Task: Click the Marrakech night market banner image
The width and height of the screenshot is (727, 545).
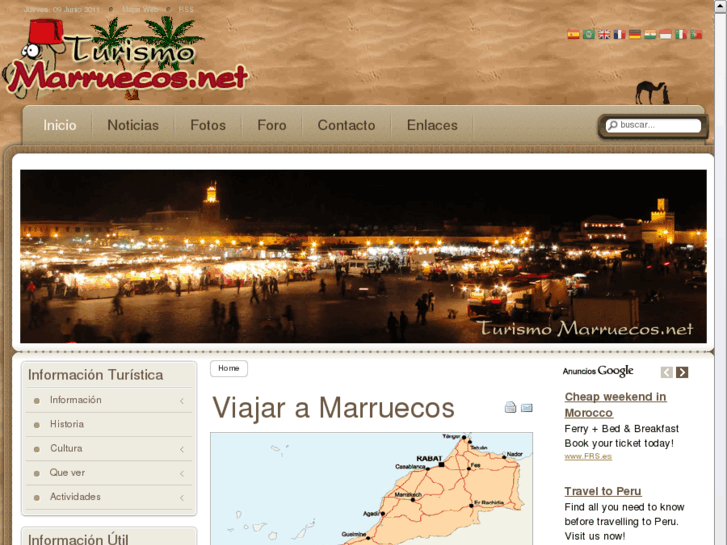Action: pyautogui.click(x=364, y=256)
